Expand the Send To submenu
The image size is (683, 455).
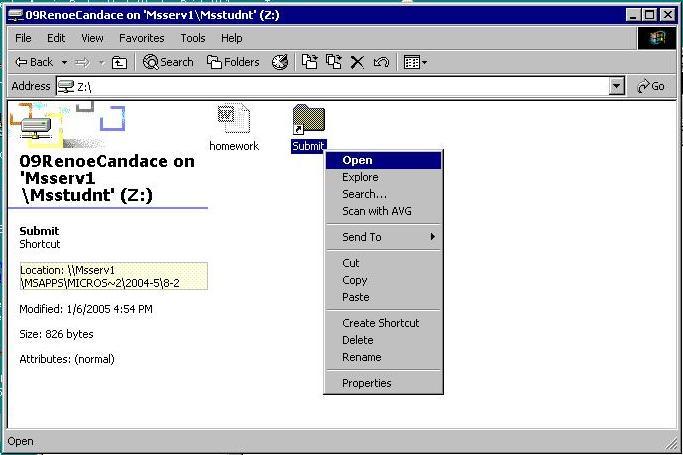point(383,237)
